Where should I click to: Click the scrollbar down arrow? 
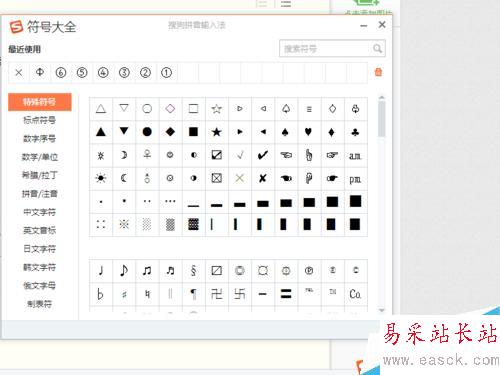[382, 310]
